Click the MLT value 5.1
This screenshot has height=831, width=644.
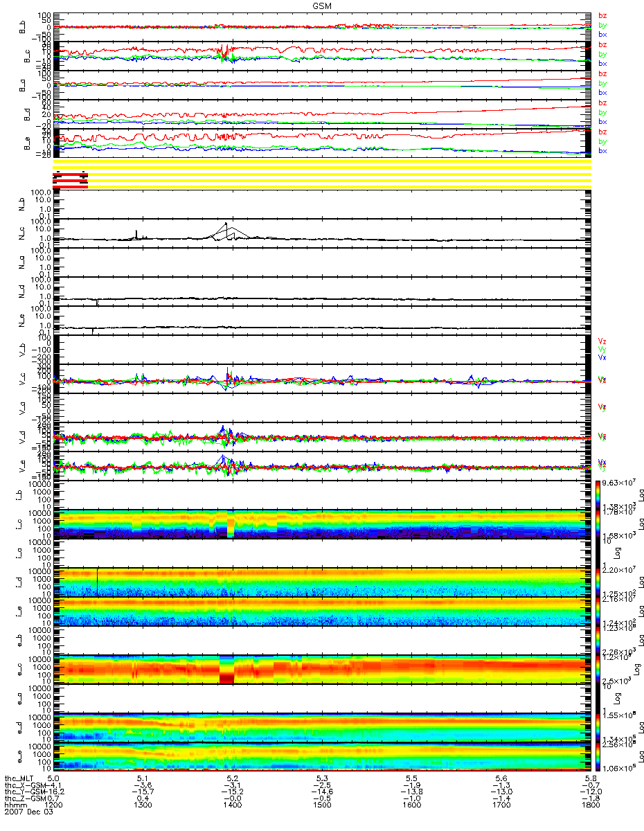[143, 778]
